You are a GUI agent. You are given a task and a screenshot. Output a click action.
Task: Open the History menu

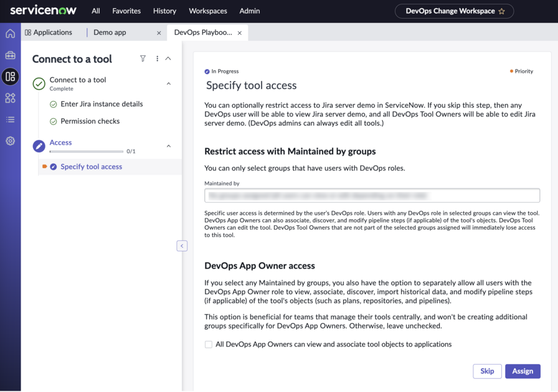coord(164,11)
